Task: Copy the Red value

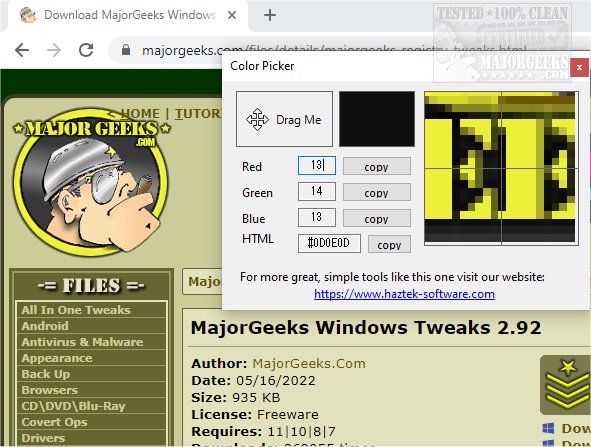Action: pos(377,166)
